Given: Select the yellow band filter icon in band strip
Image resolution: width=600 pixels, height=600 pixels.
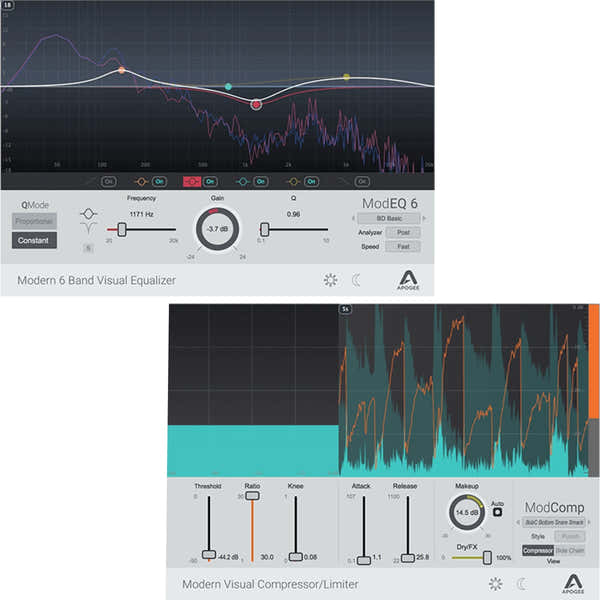Looking at the screenshot, I should (x=293, y=181).
